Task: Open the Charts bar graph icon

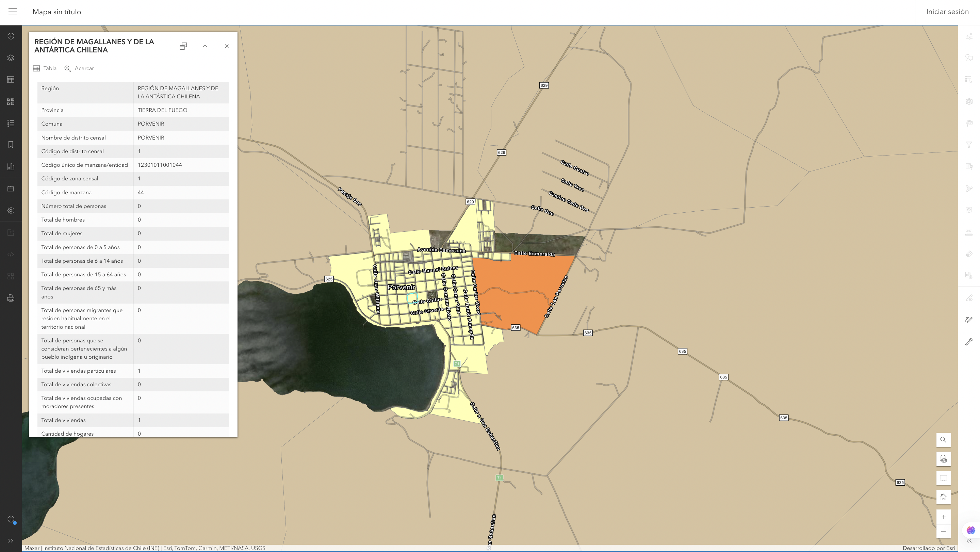Action: pyautogui.click(x=11, y=167)
